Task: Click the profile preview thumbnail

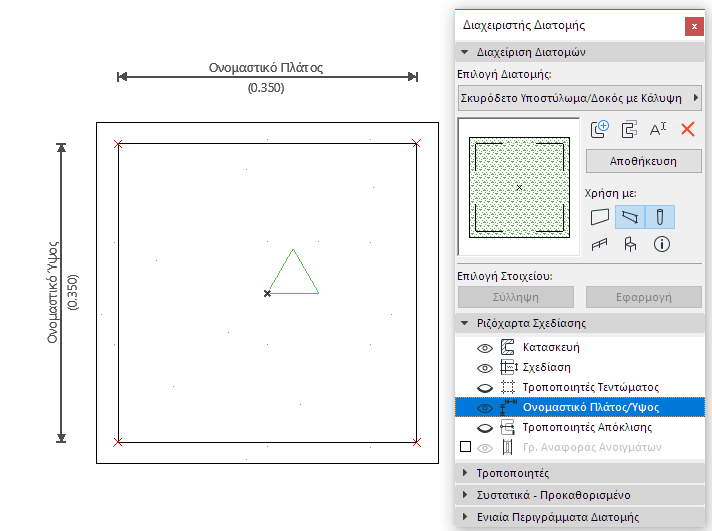Action: (x=519, y=187)
